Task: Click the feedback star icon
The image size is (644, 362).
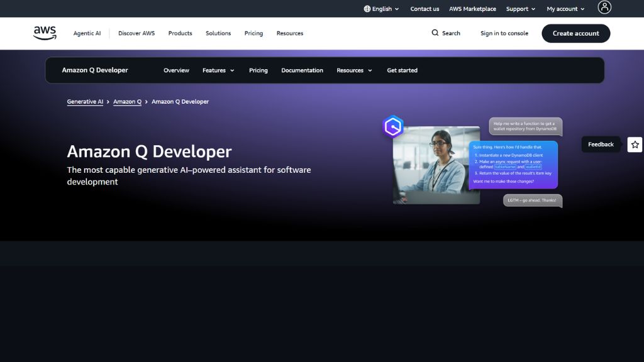Action: coord(635,145)
